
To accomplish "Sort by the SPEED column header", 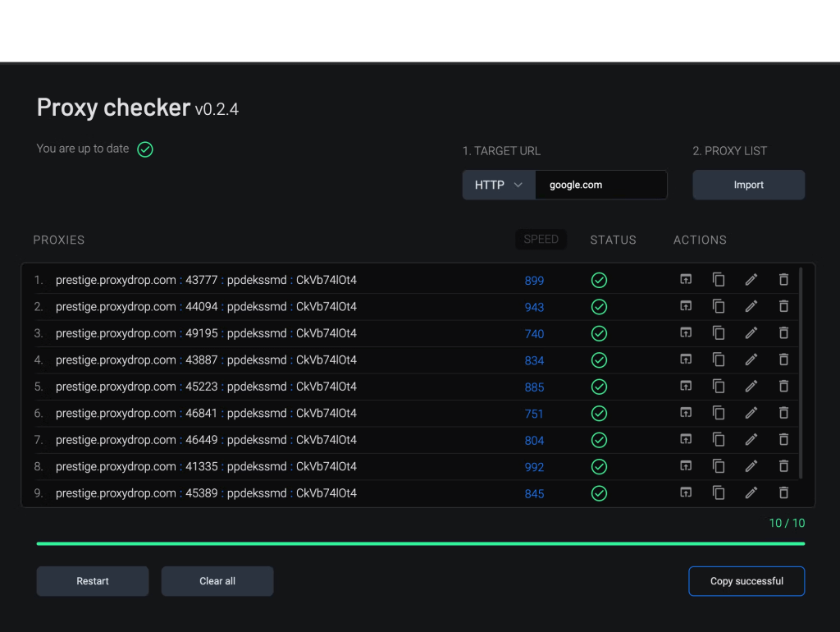I will [541, 240].
